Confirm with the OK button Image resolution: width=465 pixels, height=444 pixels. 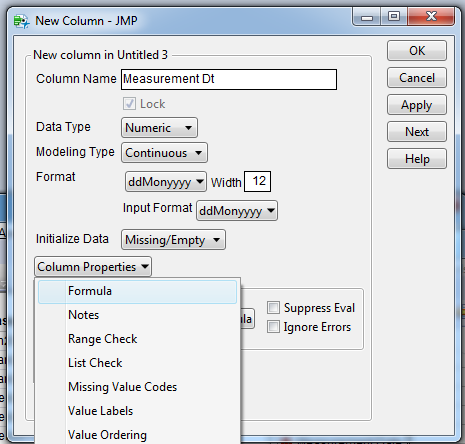(417, 51)
